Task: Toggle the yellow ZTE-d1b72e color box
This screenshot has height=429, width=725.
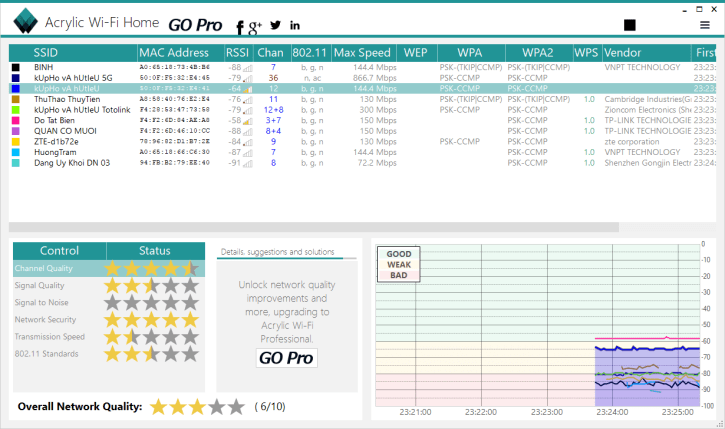Action: coord(16,142)
